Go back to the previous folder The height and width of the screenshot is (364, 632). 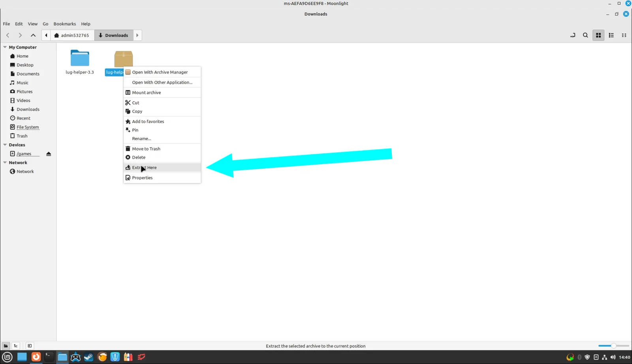click(x=8, y=35)
